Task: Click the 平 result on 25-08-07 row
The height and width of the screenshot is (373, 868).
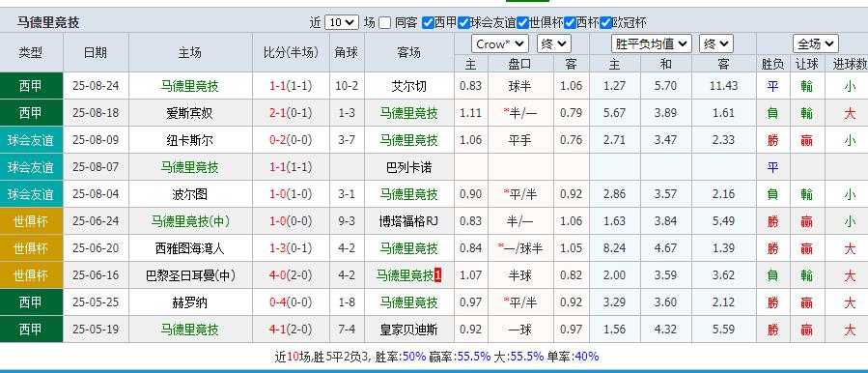Action: coord(772,167)
